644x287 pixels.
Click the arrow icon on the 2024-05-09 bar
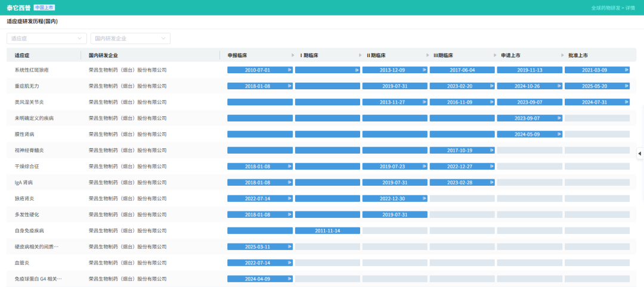(x=559, y=134)
